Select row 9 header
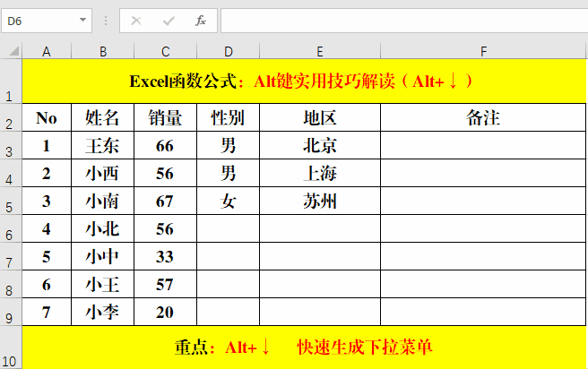Screen dimensions: 588x369 [11, 312]
